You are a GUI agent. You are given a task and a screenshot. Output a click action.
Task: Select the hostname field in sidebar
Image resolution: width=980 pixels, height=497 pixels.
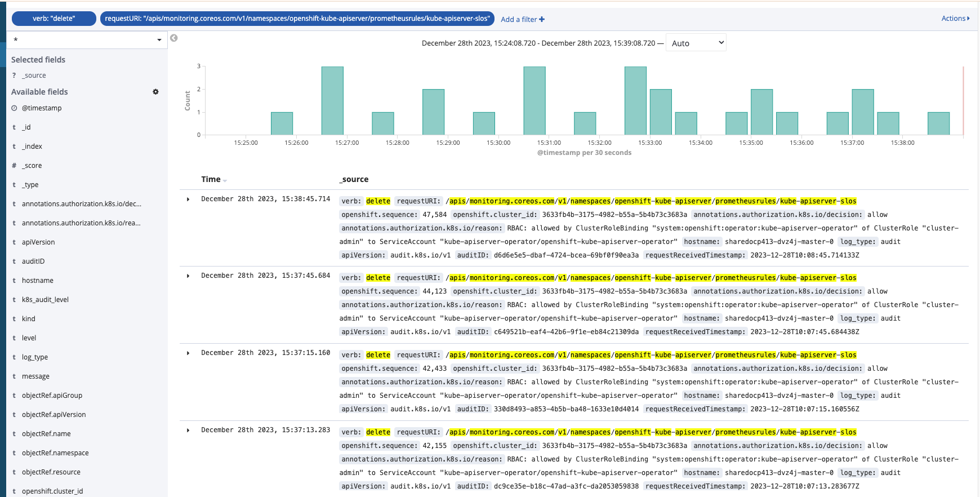click(38, 281)
